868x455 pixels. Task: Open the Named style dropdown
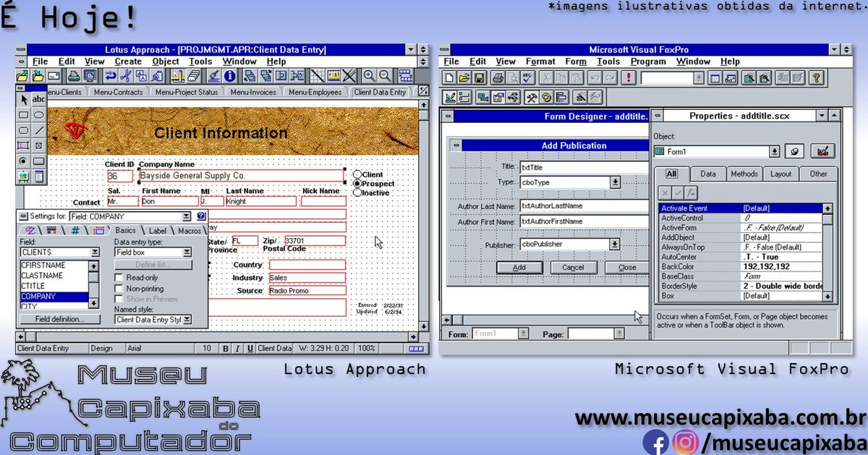[x=187, y=319]
